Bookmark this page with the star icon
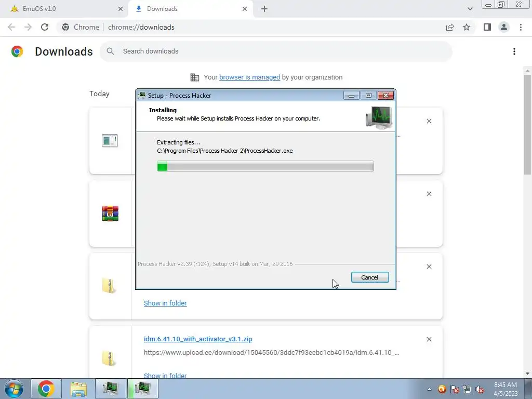 [x=467, y=27]
